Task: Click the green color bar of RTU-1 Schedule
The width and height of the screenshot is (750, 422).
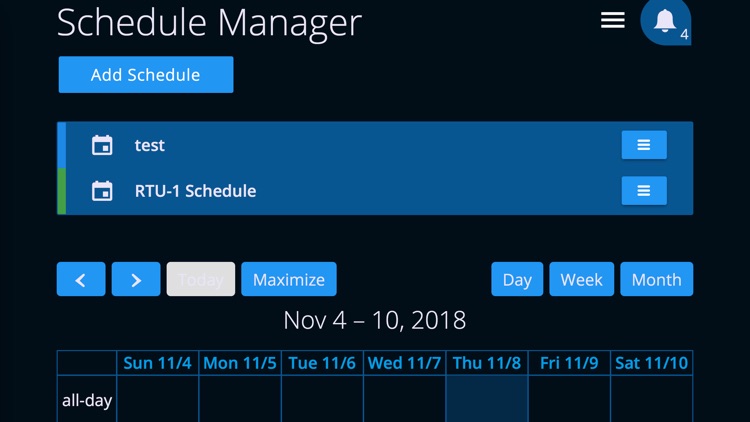Action: (x=62, y=191)
